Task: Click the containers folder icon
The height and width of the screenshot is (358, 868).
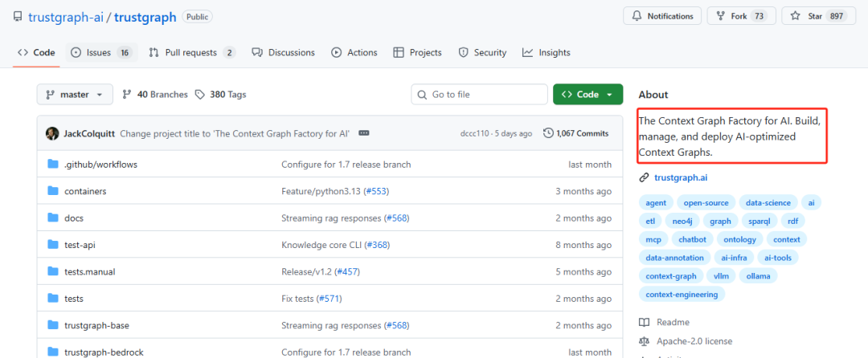Action: coord(53,191)
